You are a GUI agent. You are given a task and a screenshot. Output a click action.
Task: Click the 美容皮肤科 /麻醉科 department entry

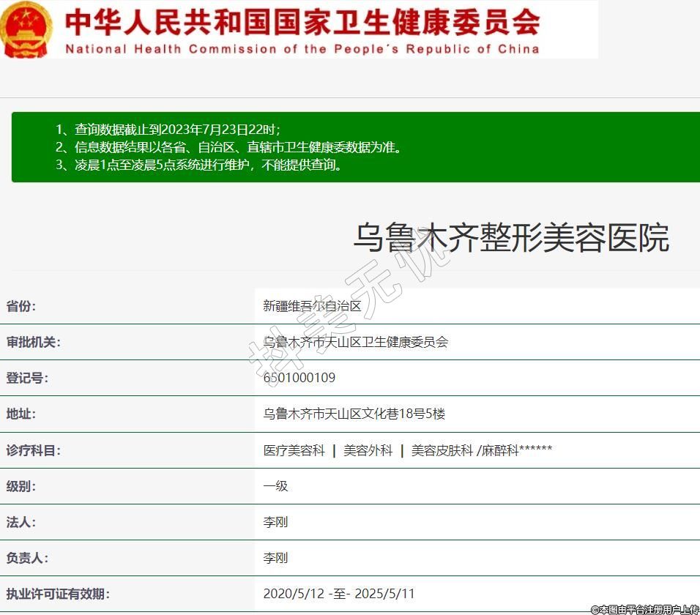pos(481,450)
